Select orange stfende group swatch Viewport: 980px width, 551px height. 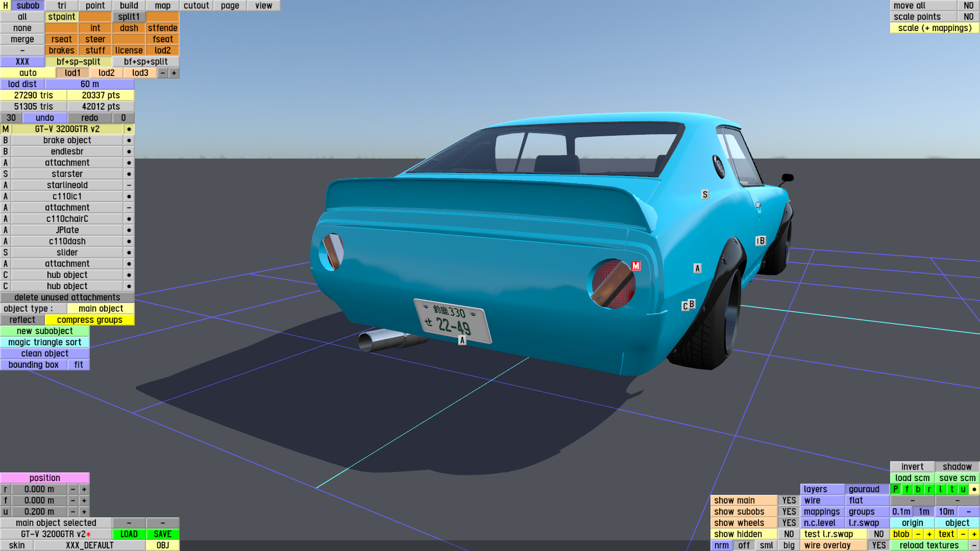[162, 28]
